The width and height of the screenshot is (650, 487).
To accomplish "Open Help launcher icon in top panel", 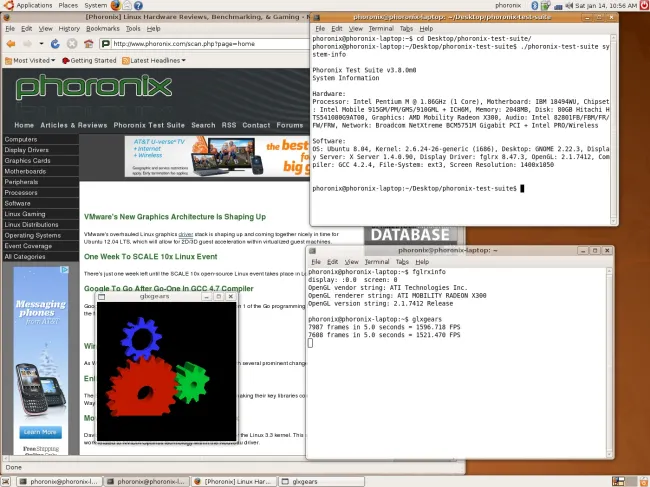I will coord(138,5).
